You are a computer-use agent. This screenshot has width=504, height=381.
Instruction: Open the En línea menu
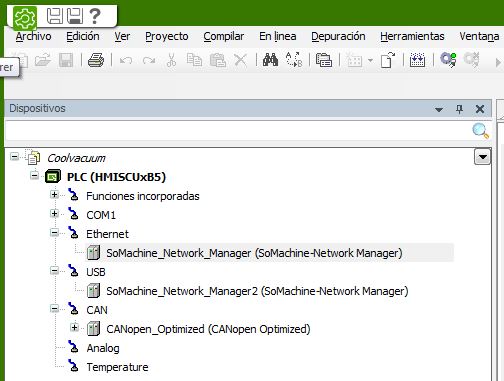[x=278, y=36]
